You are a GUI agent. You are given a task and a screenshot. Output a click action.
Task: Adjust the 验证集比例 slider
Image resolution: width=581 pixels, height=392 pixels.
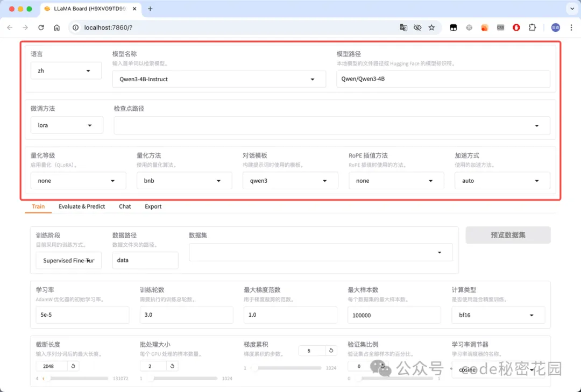pos(393,379)
